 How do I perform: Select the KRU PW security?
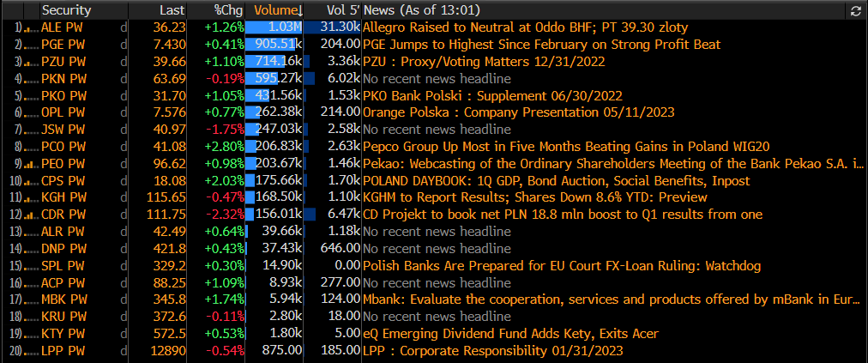[63, 318]
